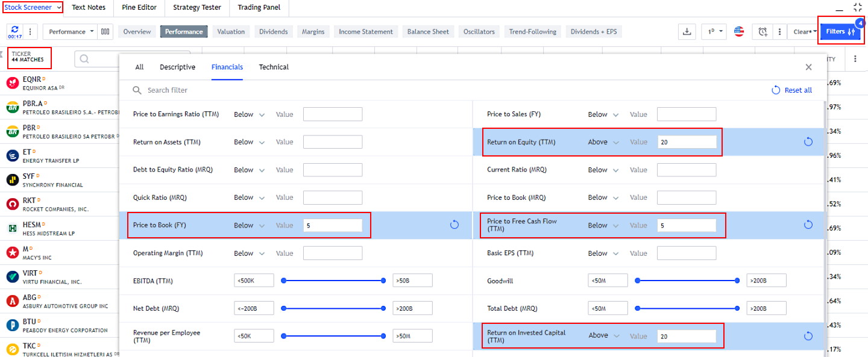Open the Pine Editor tab
Viewport: 868px width, 357px height.
(x=139, y=7)
